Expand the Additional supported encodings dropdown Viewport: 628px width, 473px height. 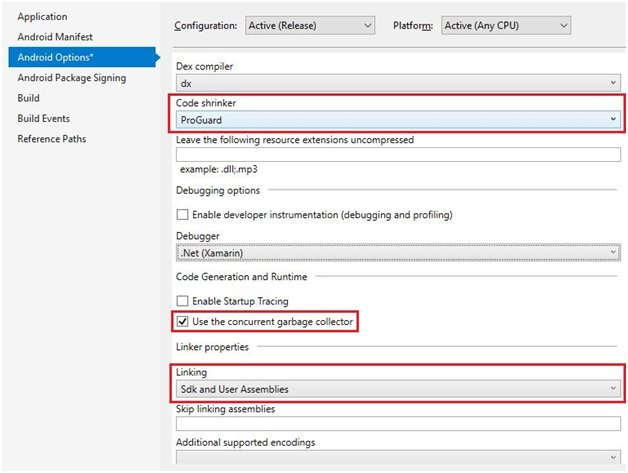pyautogui.click(x=397, y=457)
